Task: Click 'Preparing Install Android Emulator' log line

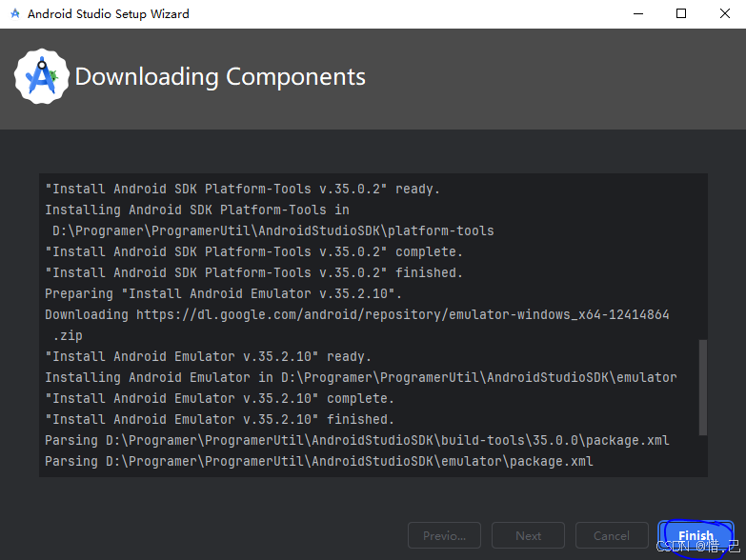Action: pos(223,293)
